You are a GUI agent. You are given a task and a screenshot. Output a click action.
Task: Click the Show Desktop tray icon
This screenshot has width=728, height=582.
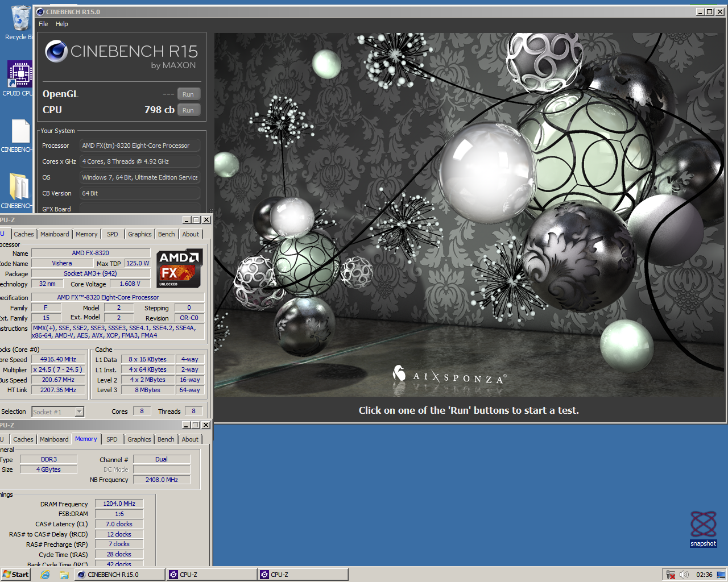[721, 575]
